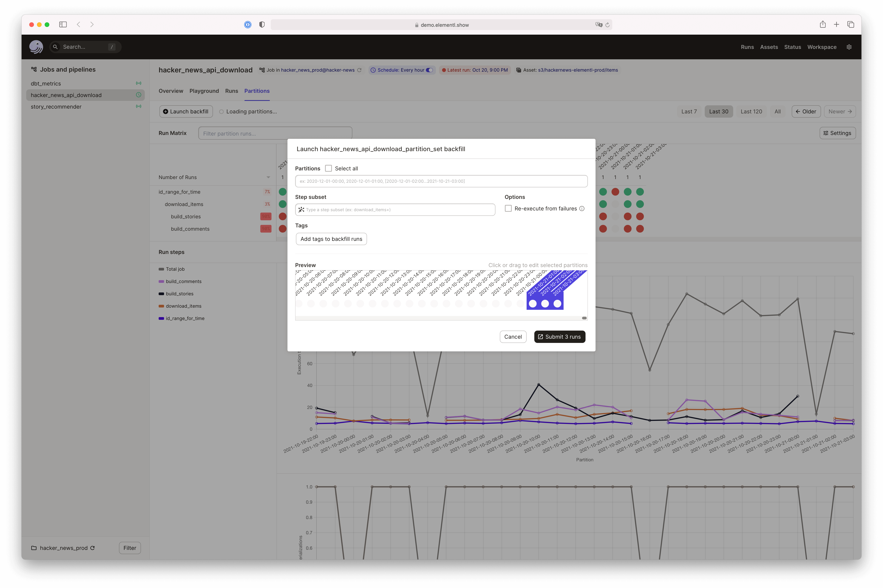This screenshot has height=588, width=883.
Task: Enable Re-execute from failures checkbox
Action: 508,209
